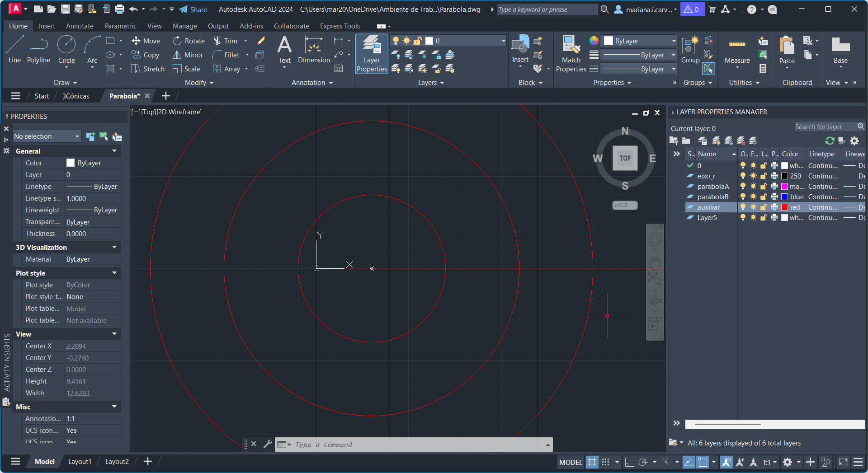Open layer manager settings gear
Viewport: 868px width, 473px height.
click(x=854, y=141)
